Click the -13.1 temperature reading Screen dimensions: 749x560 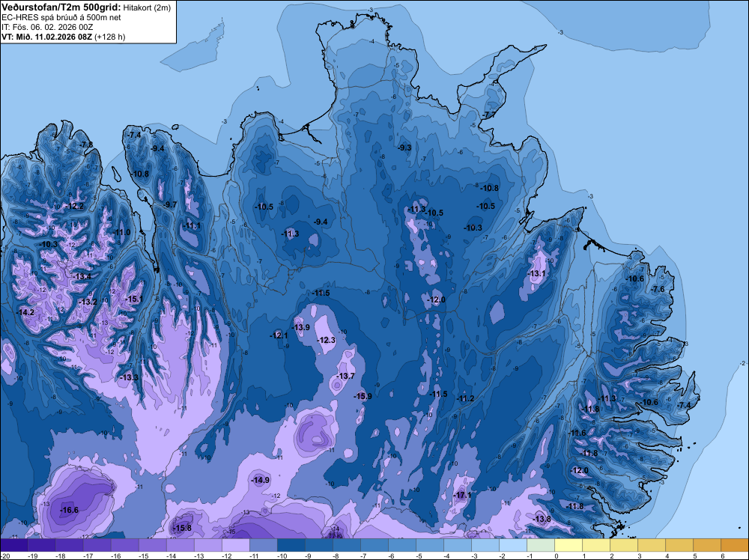click(537, 273)
